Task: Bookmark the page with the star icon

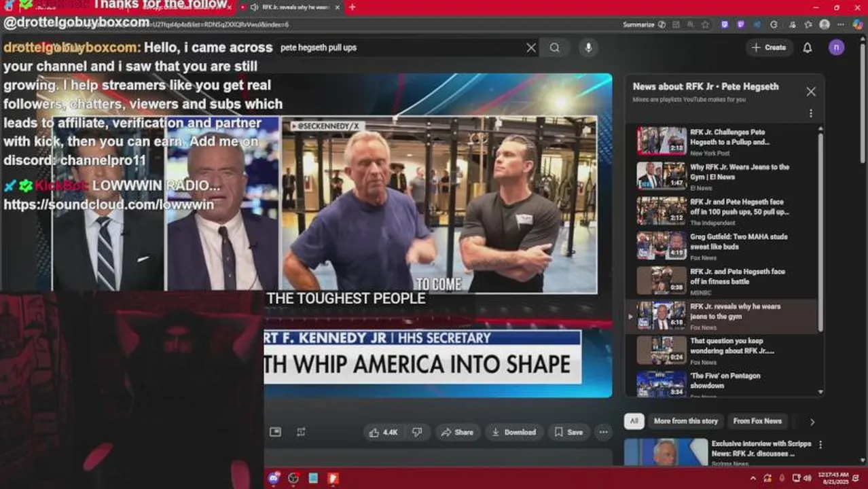Action: 706,24
